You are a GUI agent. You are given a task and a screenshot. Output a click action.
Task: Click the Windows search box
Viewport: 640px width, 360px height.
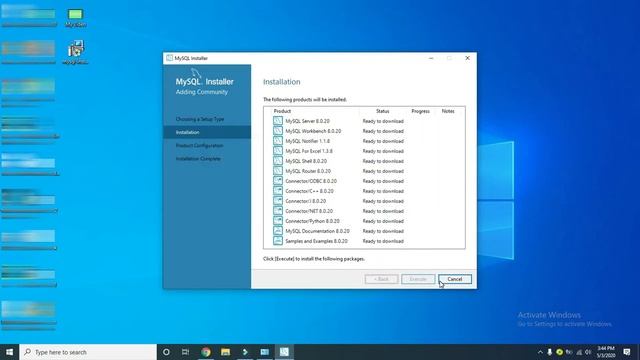[x=88, y=352]
